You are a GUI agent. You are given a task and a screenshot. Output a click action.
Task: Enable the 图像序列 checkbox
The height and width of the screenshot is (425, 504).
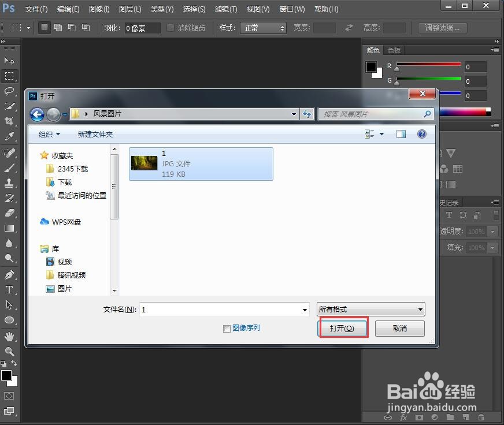coord(227,329)
